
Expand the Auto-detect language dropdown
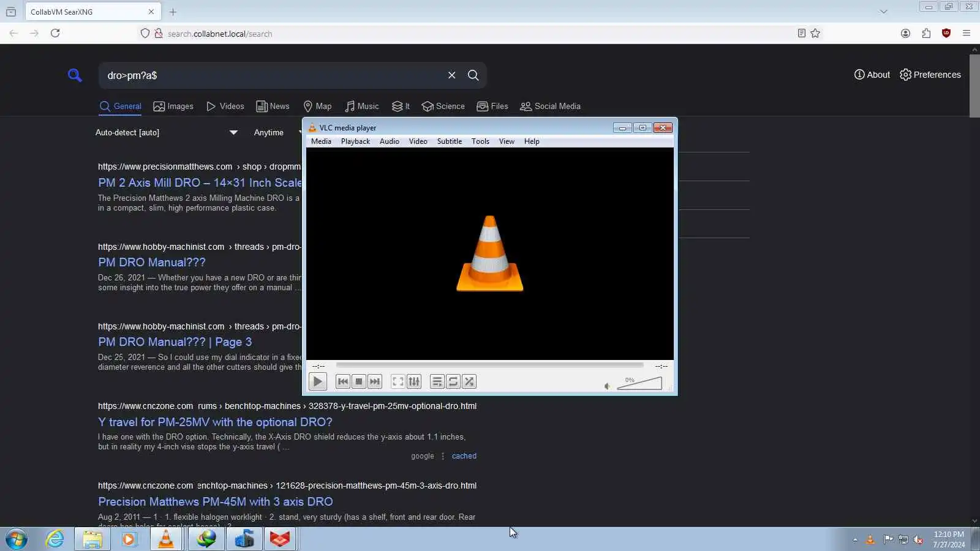167,133
